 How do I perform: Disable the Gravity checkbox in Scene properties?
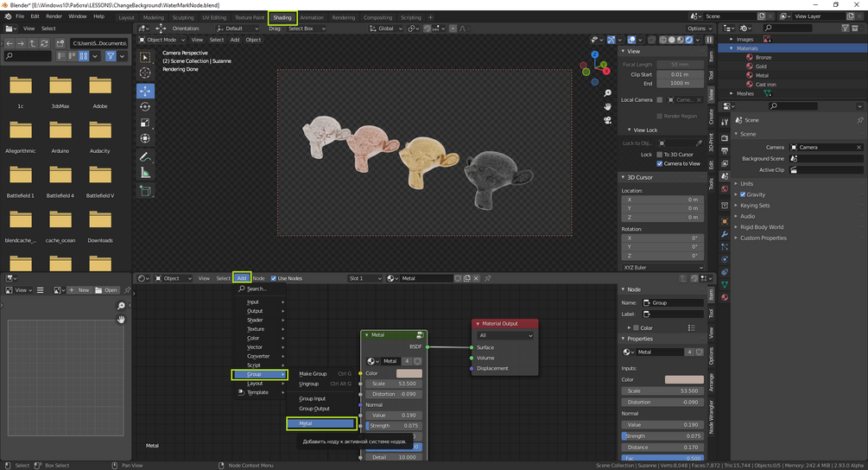(x=743, y=194)
